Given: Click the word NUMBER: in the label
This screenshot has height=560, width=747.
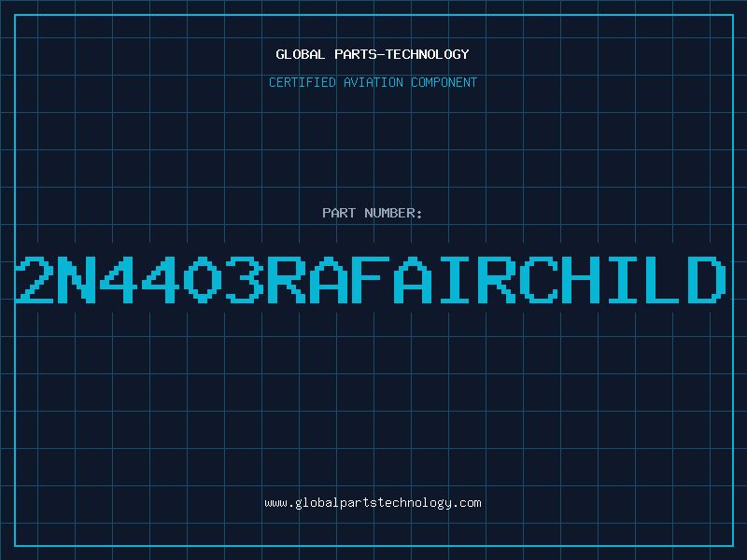Looking at the screenshot, I should point(393,213).
